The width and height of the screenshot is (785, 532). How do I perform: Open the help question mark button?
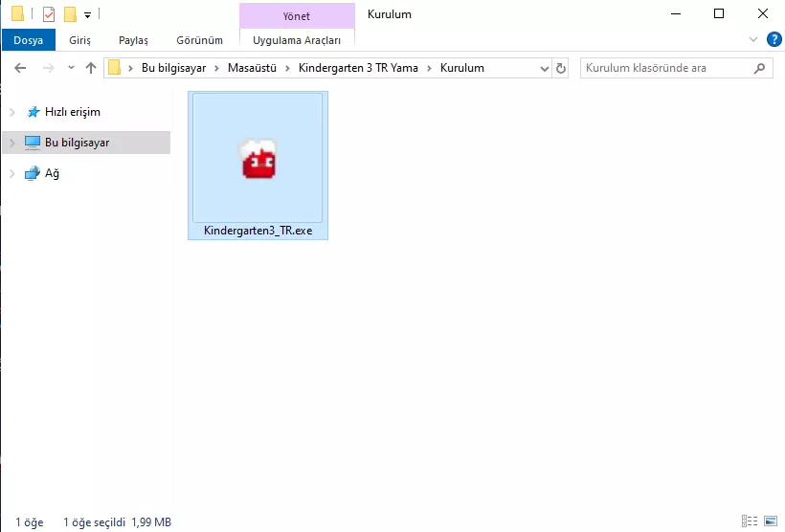tap(774, 39)
